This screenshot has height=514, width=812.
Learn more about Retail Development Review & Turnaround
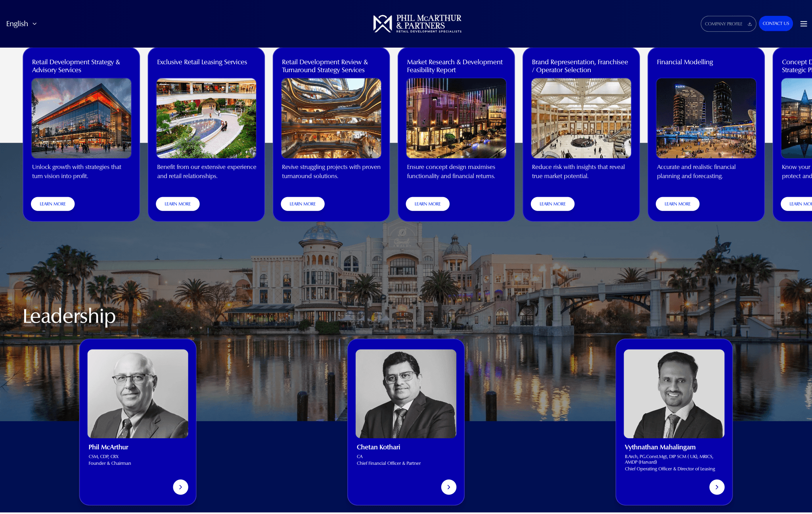click(x=303, y=204)
